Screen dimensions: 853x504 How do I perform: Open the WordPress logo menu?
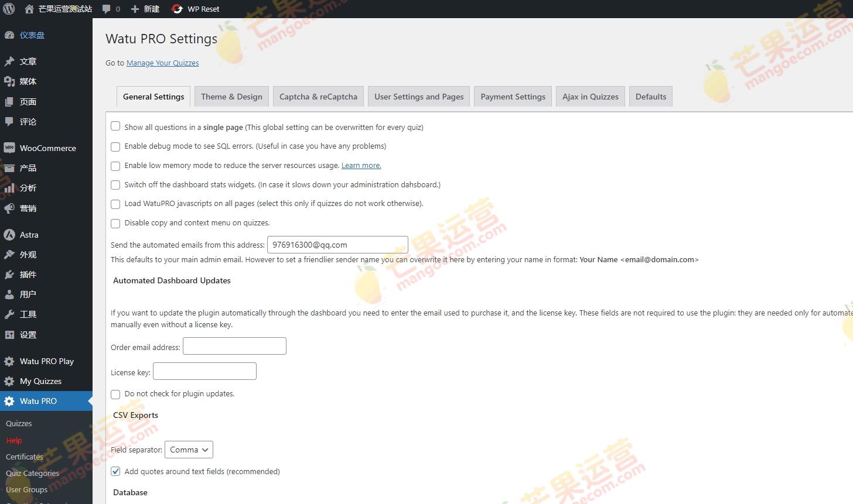9,9
